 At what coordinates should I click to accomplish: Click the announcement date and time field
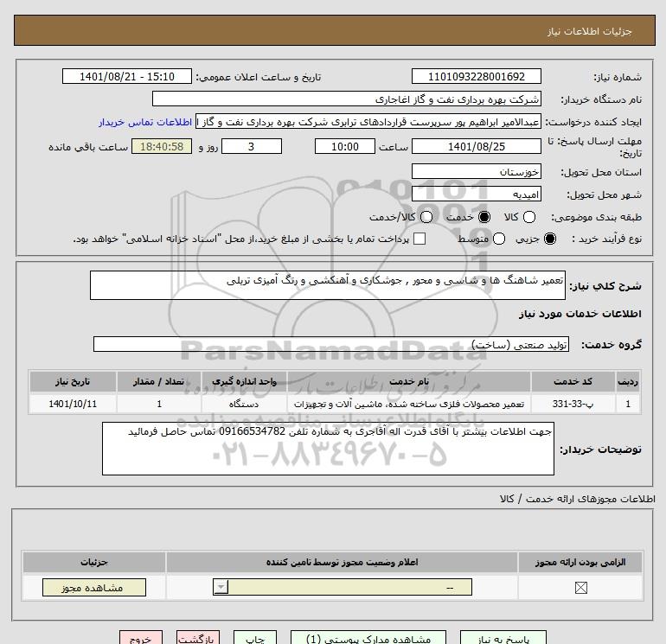click(x=127, y=76)
